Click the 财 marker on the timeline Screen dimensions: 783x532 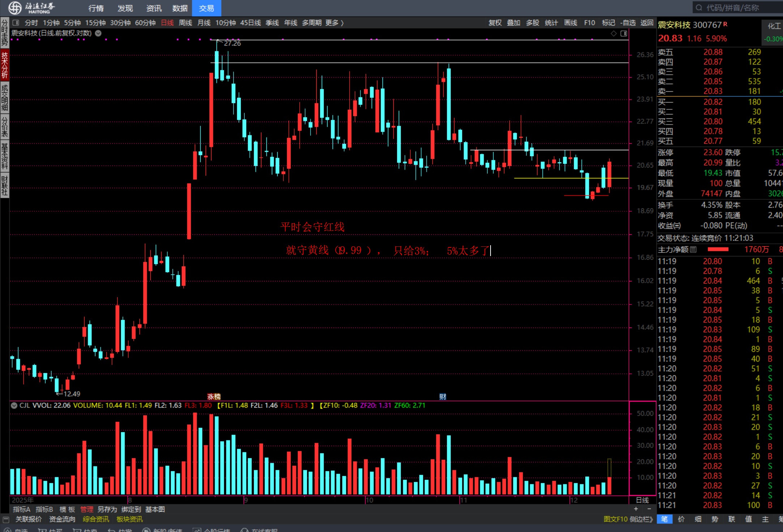[442, 397]
